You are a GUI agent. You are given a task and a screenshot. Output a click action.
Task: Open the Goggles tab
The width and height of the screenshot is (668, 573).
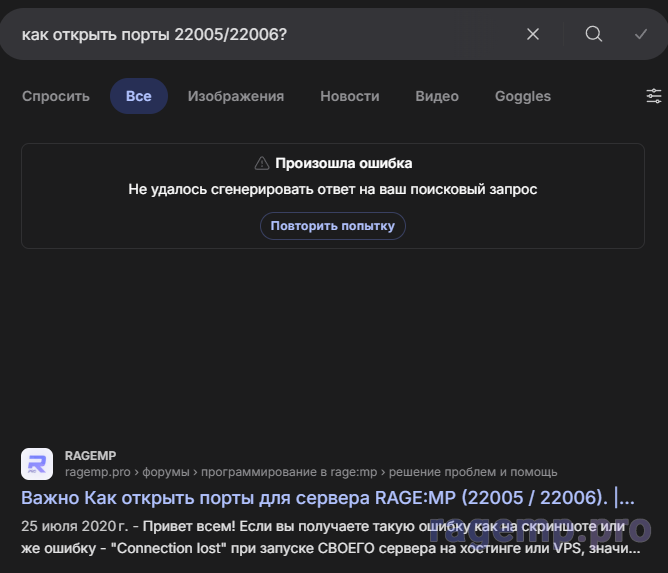[x=523, y=96]
